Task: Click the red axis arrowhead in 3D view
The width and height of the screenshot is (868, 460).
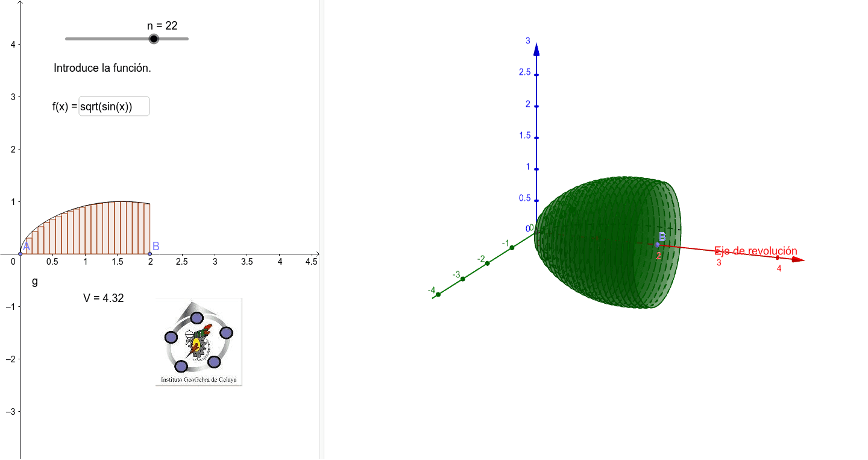Action: tap(798, 259)
